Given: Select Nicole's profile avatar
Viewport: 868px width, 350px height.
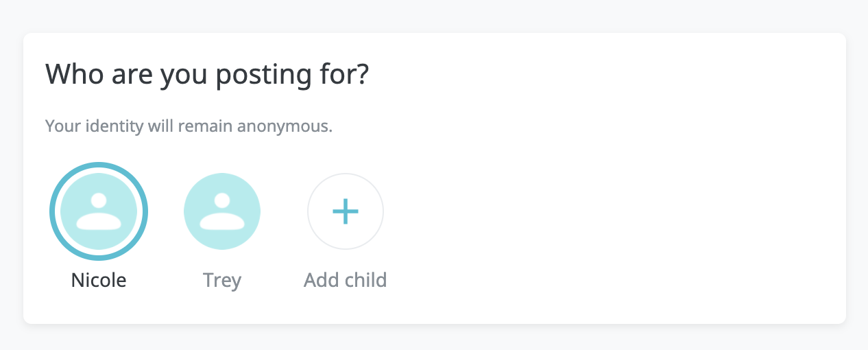Looking at the screenshot, I should click(x=99, y=211).
